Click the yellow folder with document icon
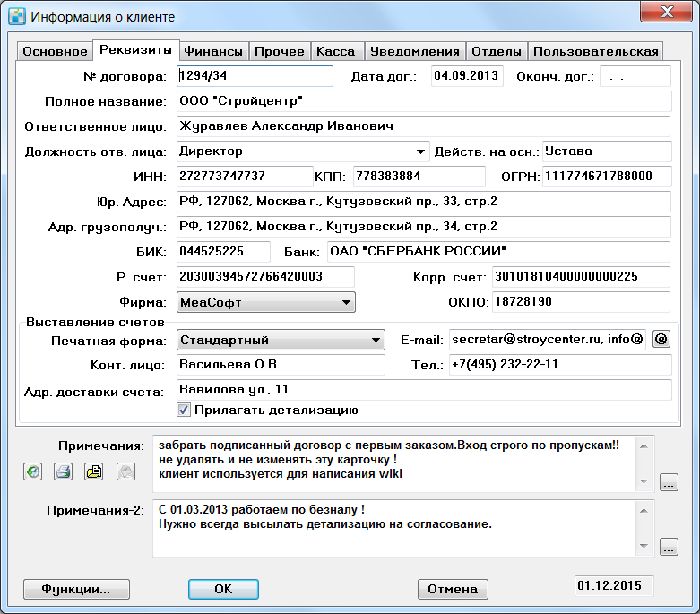Viewport: 700px width, 614px height. (x=94, y=471)
